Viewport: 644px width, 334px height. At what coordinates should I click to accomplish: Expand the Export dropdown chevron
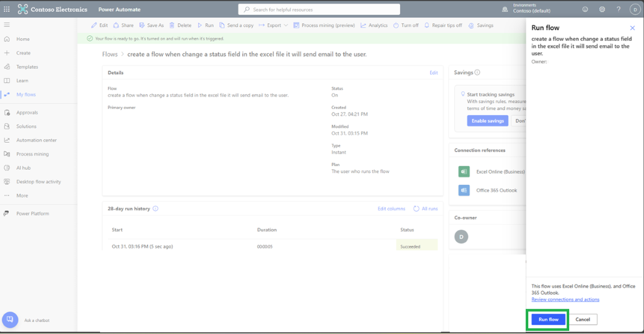pos(286,25)
